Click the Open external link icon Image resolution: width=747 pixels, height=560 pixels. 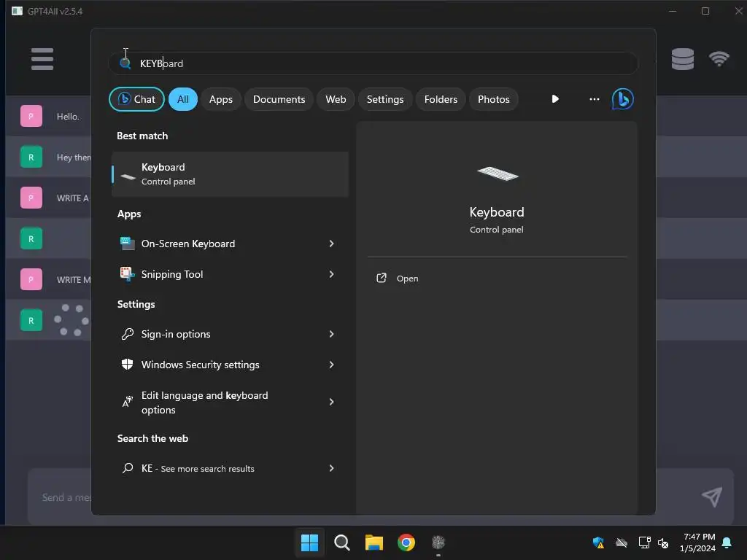(x=381, y=278)
